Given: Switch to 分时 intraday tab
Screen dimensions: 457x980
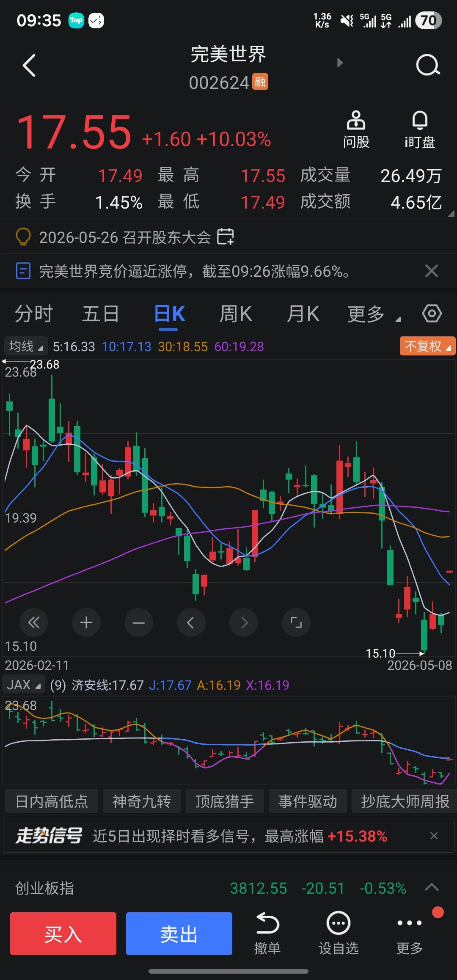Looking at the screenshot, I should pos(34,314).
